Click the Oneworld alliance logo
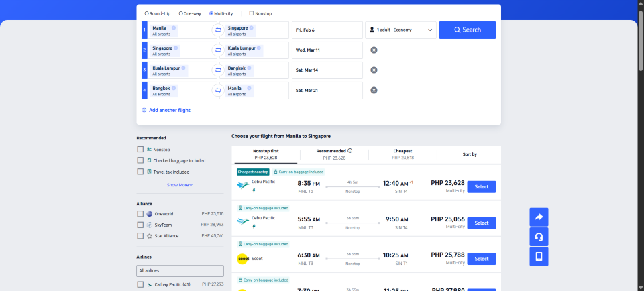 150,214
